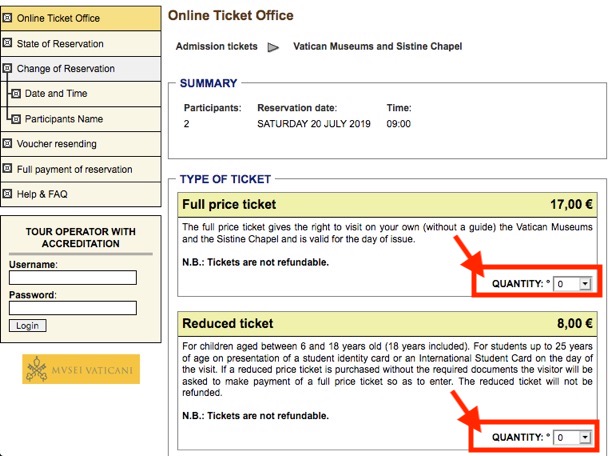Click the icon next to Voucher resending
This screenshot has width=616, height=456.
point(7,143)
